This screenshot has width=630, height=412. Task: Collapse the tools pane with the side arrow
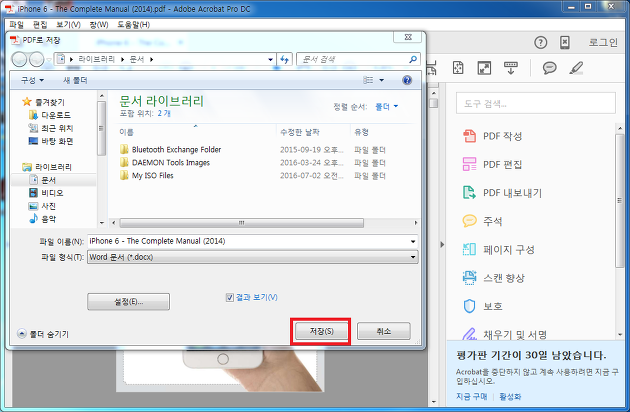[442, 244]
